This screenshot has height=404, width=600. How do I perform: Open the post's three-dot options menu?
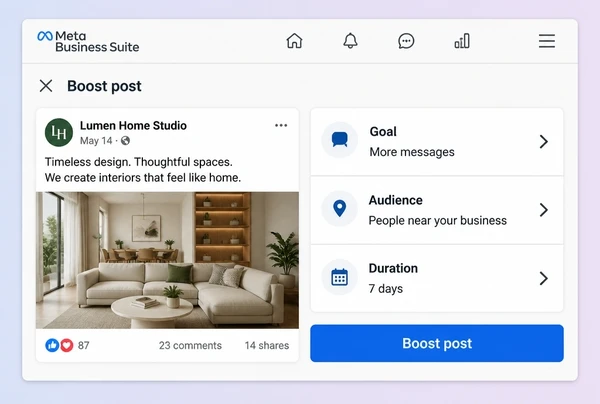tap(281, 125)
